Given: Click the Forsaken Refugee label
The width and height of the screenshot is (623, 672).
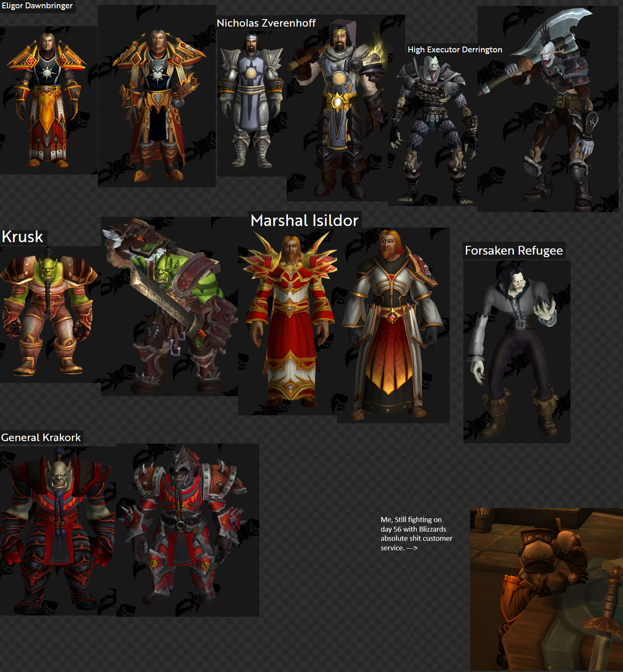Looking at the screenshot, I should point(514,250).
